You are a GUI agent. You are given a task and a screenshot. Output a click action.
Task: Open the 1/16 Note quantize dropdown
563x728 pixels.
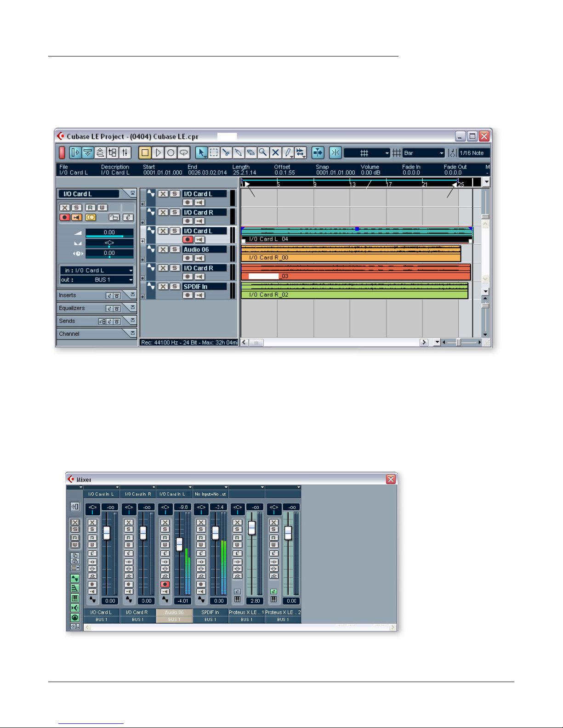pos(474,153)
